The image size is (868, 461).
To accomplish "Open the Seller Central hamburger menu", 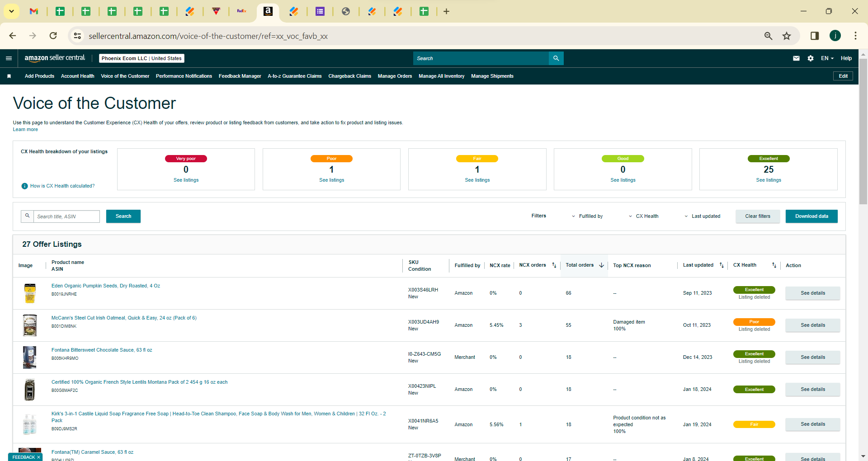I will click(9, 58).
